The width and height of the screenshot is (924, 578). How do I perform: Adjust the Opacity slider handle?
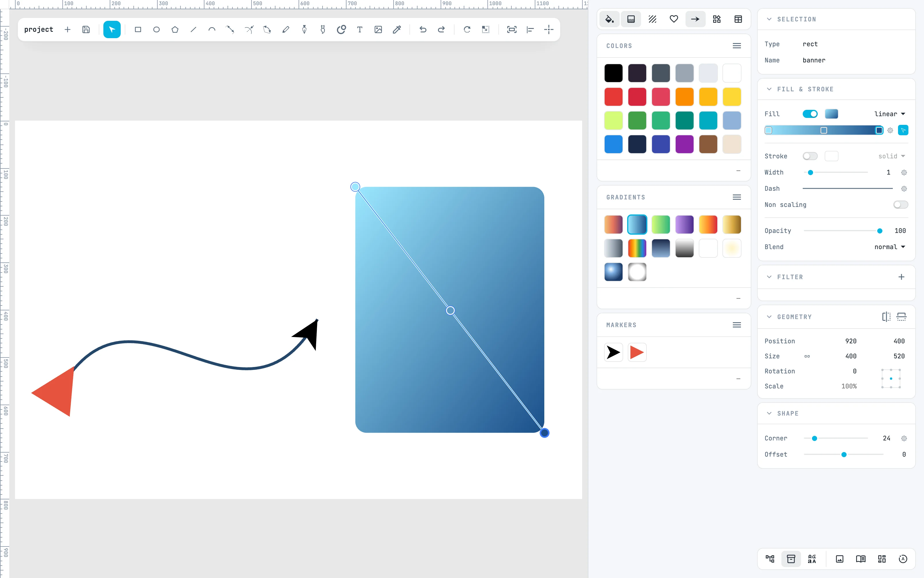(x=879, y=231)
